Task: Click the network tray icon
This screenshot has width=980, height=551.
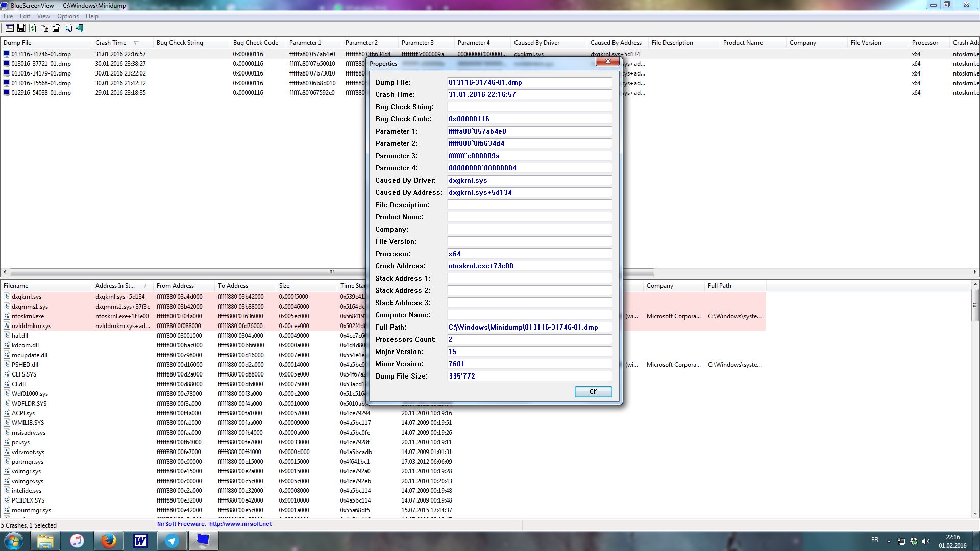Action: [901, 541]
